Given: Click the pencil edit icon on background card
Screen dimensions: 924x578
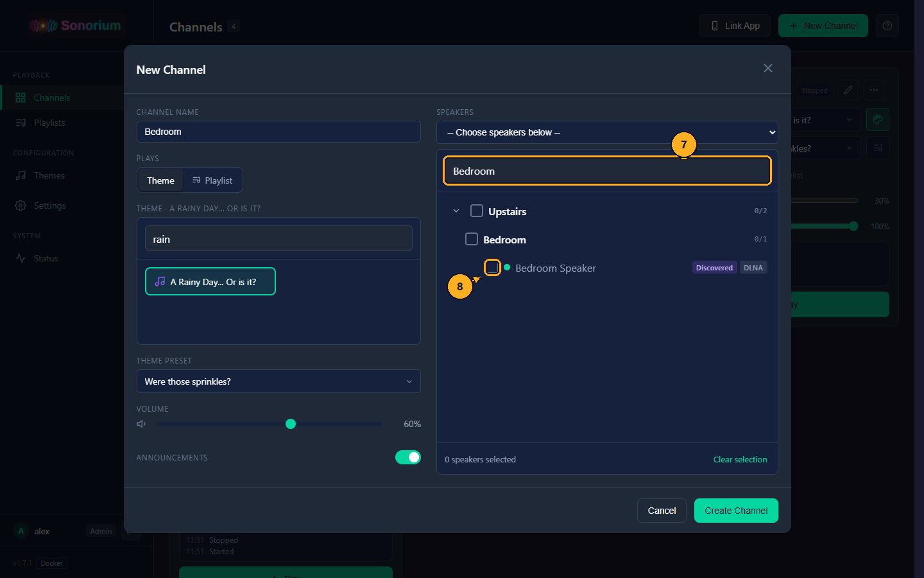Looking at the screenshot, I should pyautogui.click(x=848, y=90).
